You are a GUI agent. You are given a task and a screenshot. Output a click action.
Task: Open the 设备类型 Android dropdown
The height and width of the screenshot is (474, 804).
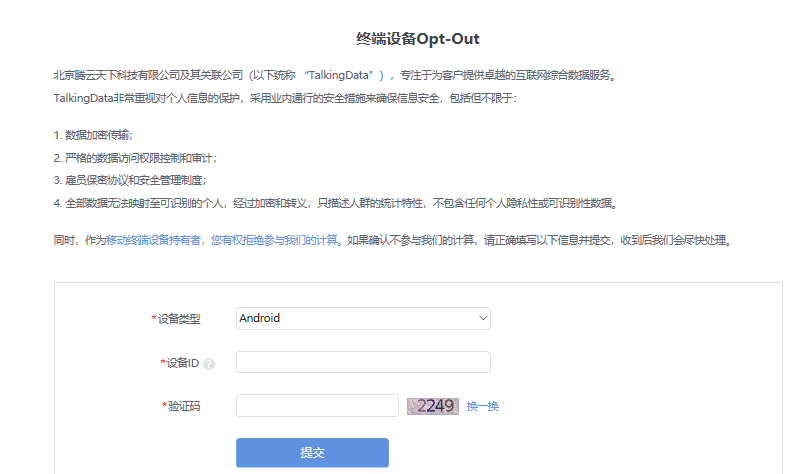[x=363, y=319]
